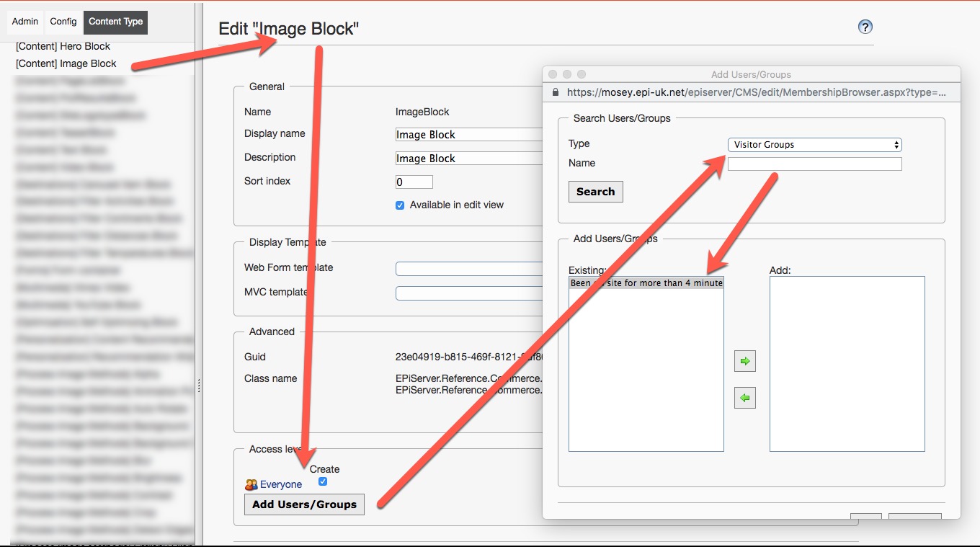Open the Config tab
The width and height of the screenshot is (980, 547).
(x=63, y=22)
